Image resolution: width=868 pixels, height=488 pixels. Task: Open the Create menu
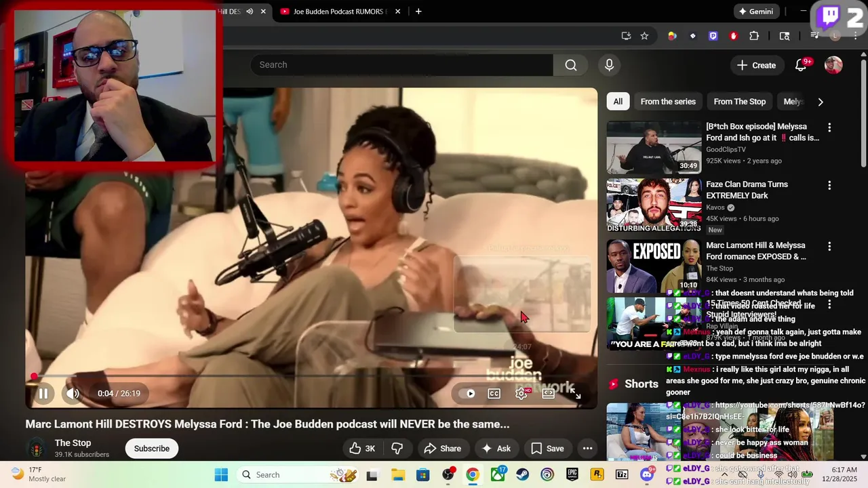click(x=757, y=65)
